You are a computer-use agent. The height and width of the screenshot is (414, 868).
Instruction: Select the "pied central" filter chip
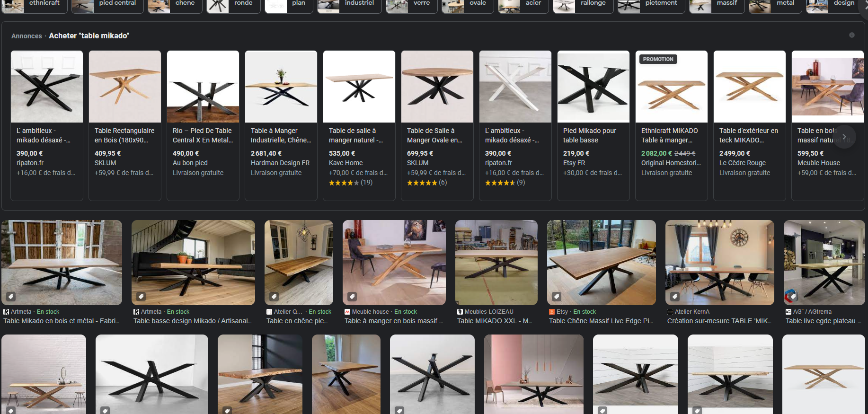(x=107, y=4)
